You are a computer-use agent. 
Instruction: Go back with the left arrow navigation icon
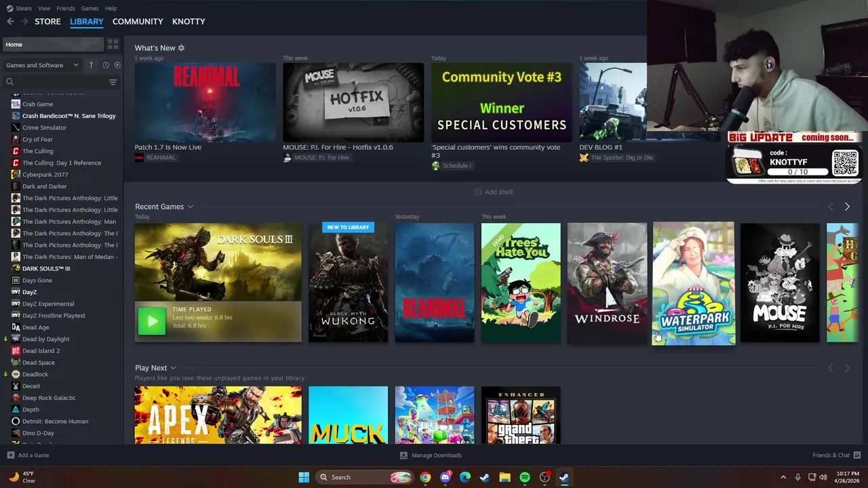coord(10,22)
